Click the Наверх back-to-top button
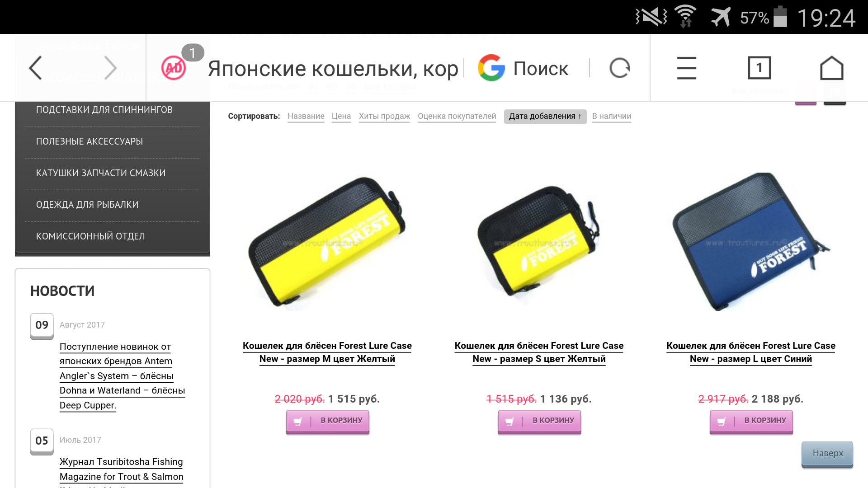This screenshot has width=868, height=488. coord(827,454)
